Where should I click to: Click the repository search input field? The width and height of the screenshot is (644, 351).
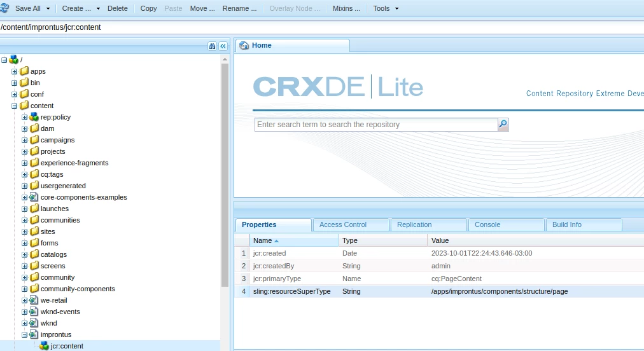point(376,125)
